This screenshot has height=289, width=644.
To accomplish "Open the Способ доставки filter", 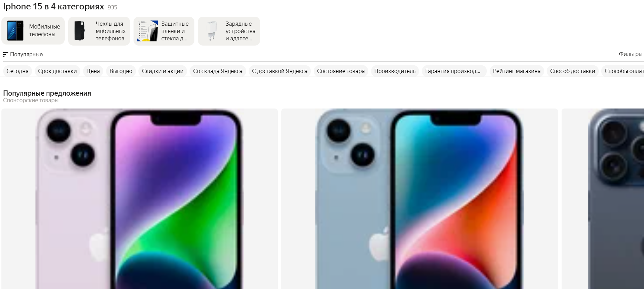I will tap(572, 71).
